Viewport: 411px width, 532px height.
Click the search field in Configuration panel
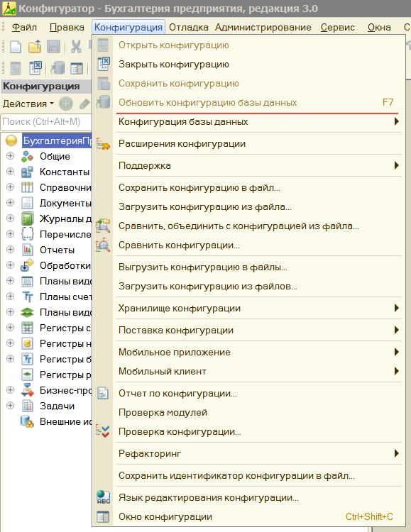pyautogui.click(x=47, y=121)
